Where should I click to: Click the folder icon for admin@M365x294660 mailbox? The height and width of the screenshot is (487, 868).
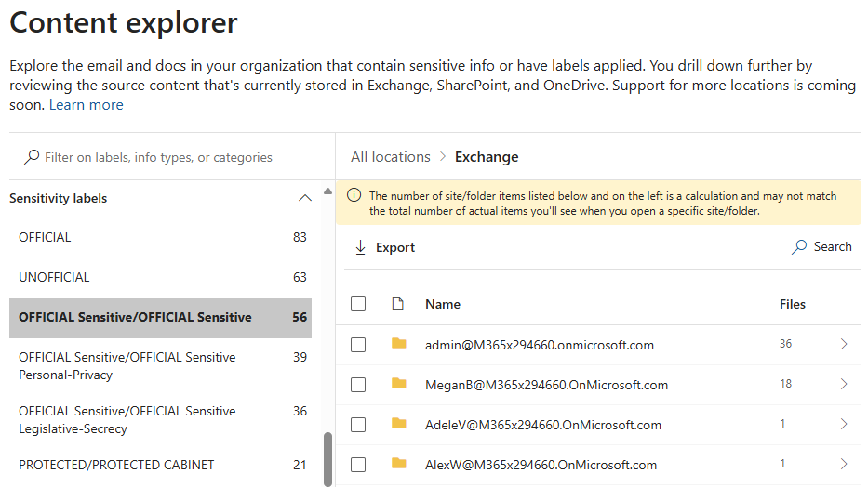pos(398,344)
